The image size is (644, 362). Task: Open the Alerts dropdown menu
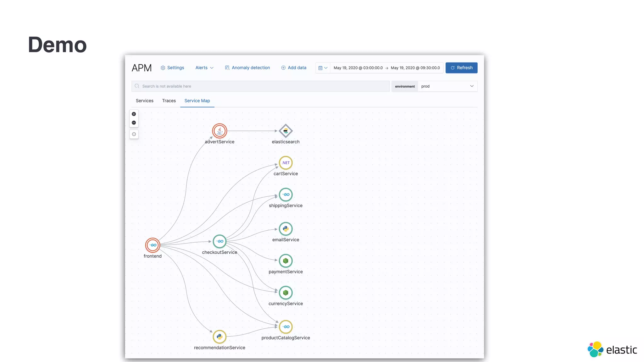[204, 68]
